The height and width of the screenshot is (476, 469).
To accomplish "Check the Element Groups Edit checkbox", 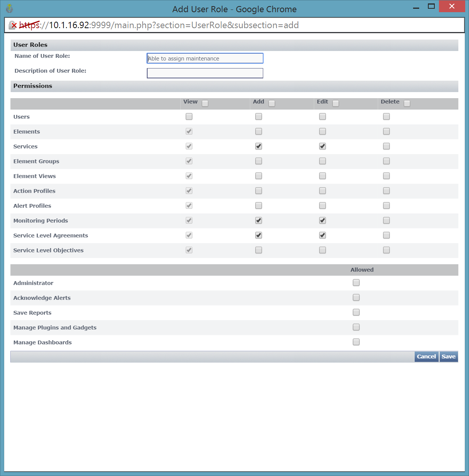I will [323, 161].
